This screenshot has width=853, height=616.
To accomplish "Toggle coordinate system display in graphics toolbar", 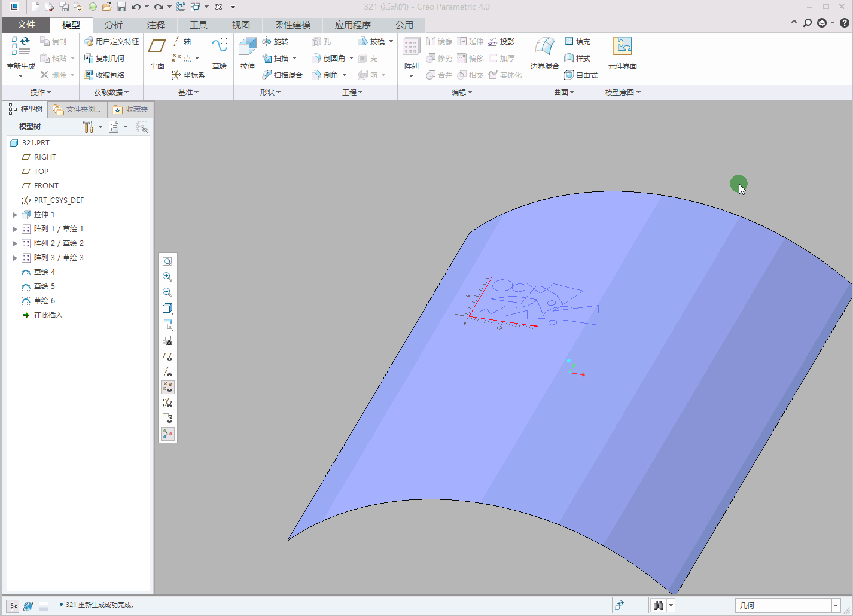I will coord(167,402).
